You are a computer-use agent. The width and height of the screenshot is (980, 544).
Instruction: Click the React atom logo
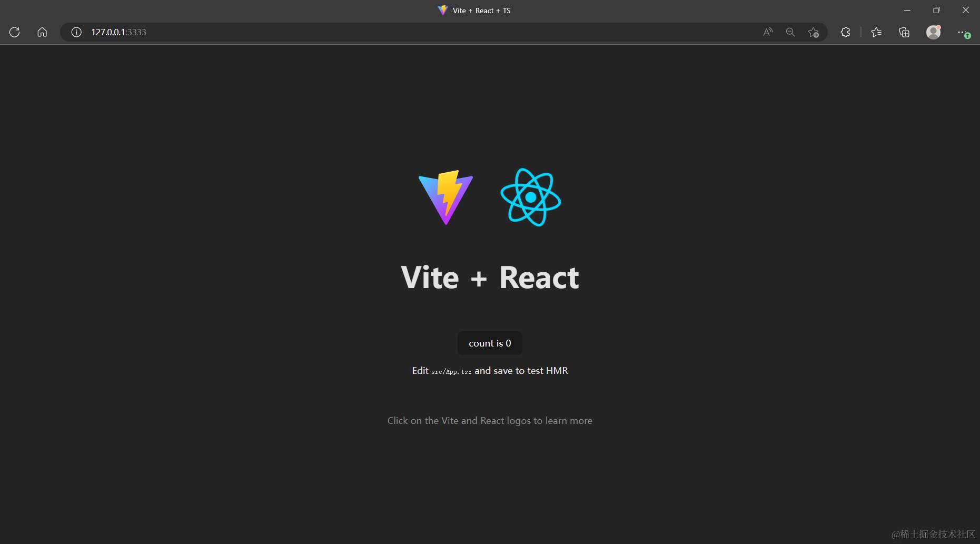point(531,197)
